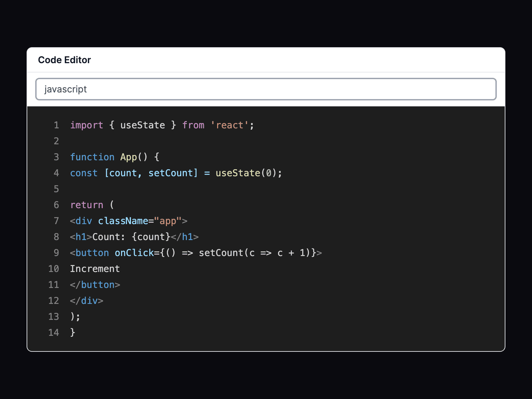Image resolution: width=532 pixels, height=399 pixels.
Task: Click the Increment button label text
Action: coord(95,269)
